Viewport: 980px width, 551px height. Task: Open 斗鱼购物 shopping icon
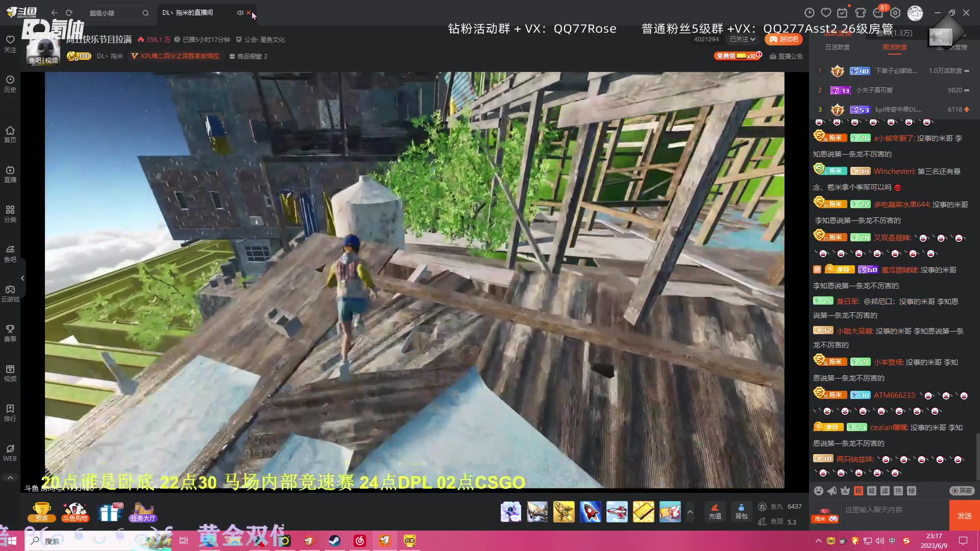coord(76,512)
